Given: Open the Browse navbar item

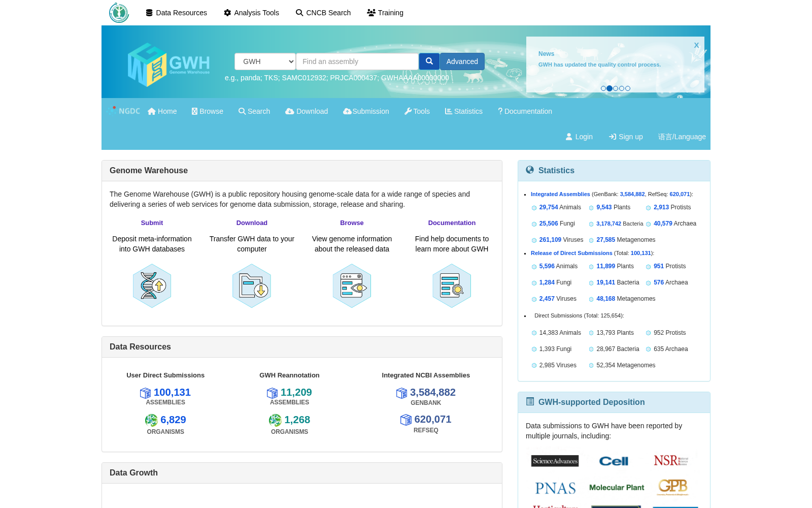Looking at the screenshot, I should [x=207, y=111].
